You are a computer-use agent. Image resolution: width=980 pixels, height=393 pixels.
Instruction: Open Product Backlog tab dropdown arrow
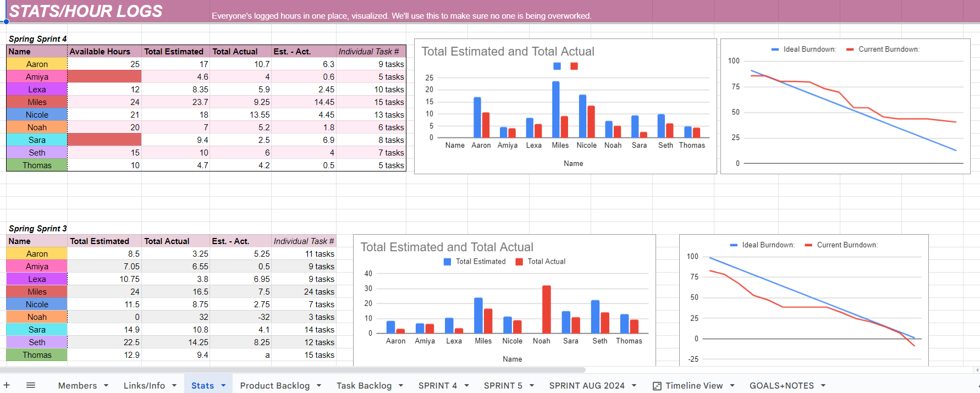click(319, 386)
